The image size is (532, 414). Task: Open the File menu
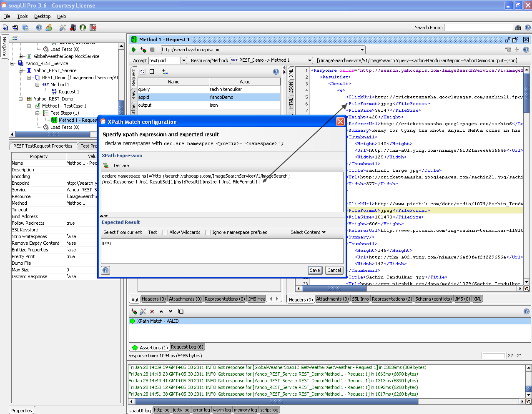click(7, 16)
